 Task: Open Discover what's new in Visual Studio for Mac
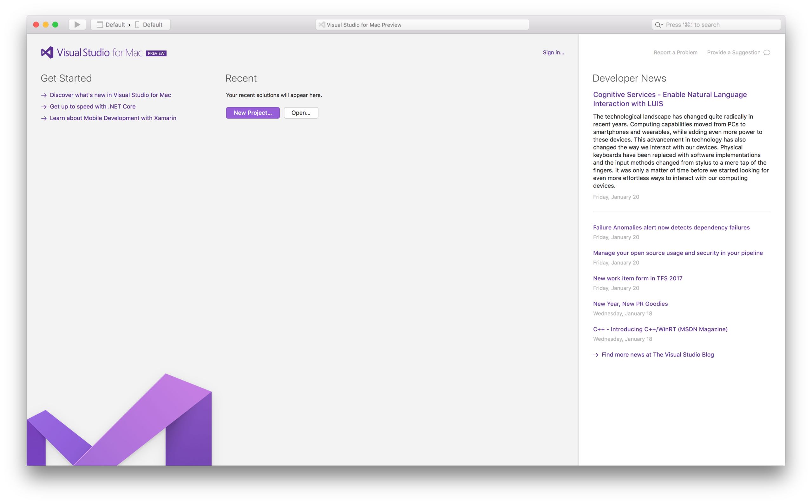110,95
